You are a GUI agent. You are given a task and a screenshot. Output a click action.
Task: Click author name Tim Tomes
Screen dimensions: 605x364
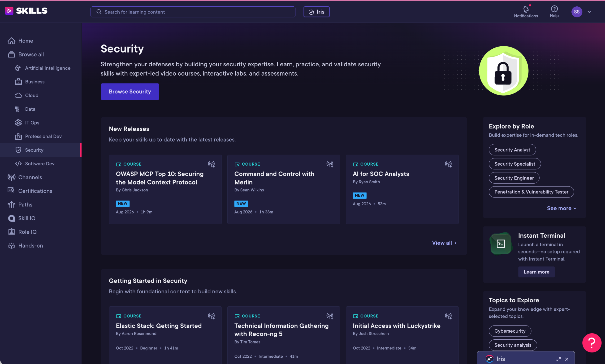(x=250, y=342)
